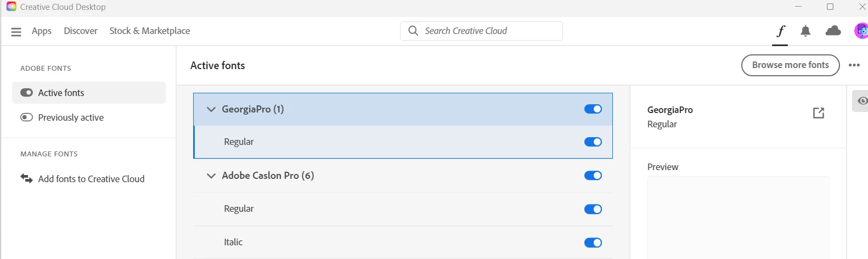The height and width of the screenshot is (259, 868).
Task: Select the Italic row of Adobe Caslon Pro
Action: [403, 243]
